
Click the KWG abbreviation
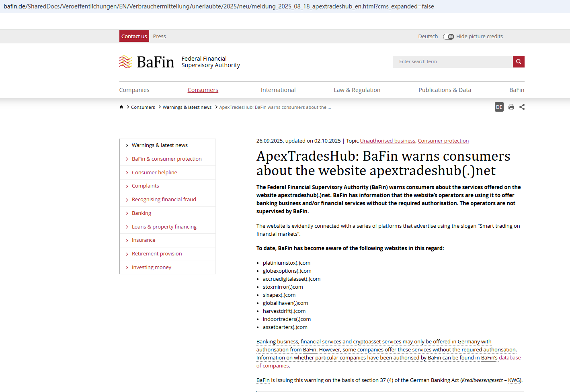click(x=514, y=380)
